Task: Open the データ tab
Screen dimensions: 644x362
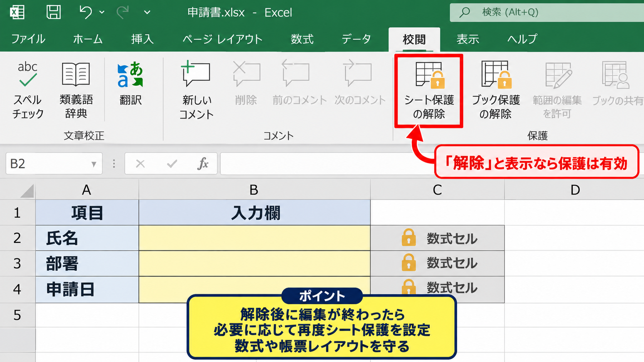Action: 356,39
